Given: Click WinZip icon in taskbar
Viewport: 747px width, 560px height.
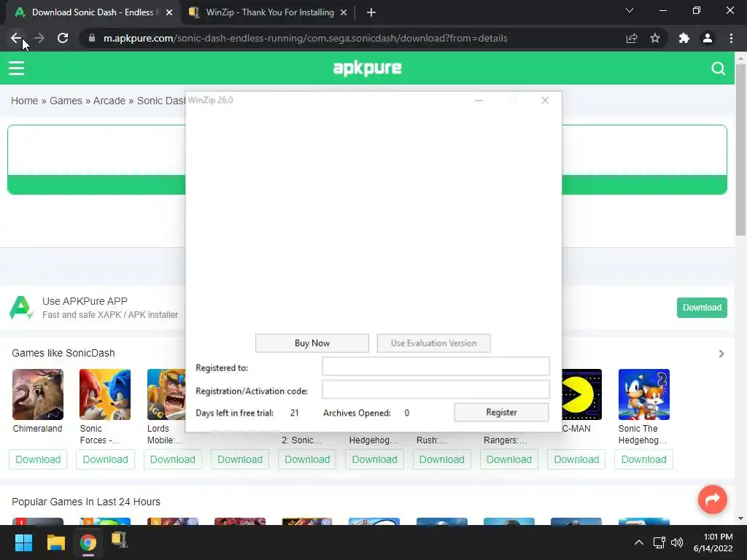Looking at the screenshot, I should pyautogui.click(x=119, y=540).
